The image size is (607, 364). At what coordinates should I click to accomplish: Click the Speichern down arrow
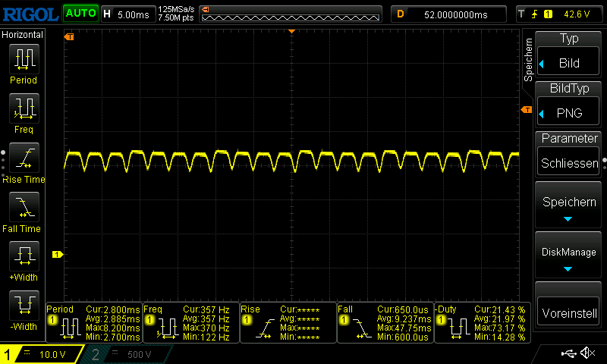(568, 219)
